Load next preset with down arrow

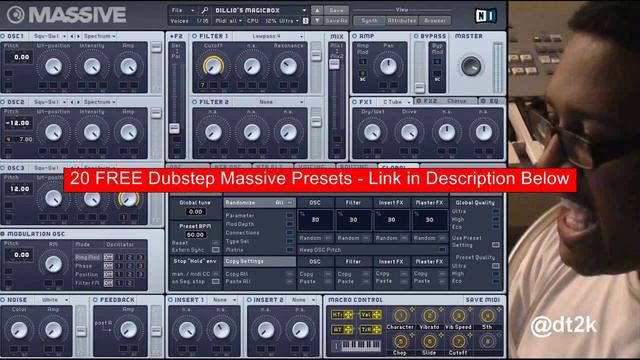click(317, 20)
